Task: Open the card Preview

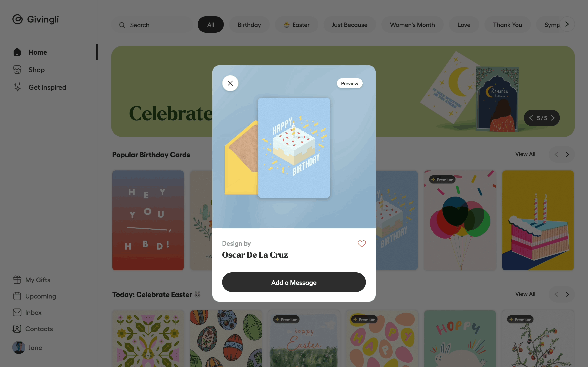Action: pos(349,84)
